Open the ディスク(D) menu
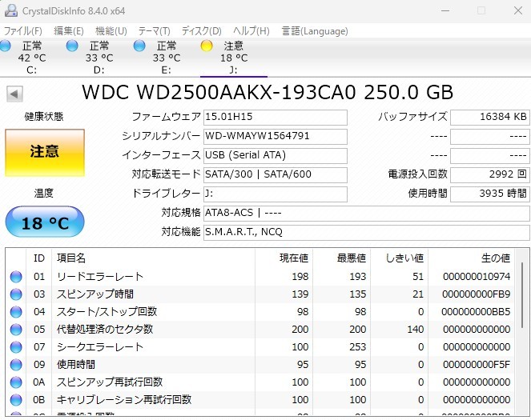The image size is (531, 420). click(x=202, y=31)
